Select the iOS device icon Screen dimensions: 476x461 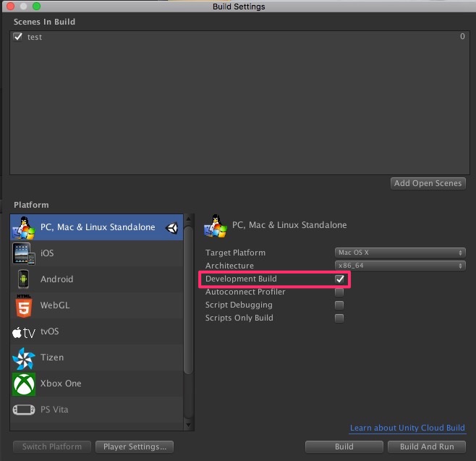(24, 253)
